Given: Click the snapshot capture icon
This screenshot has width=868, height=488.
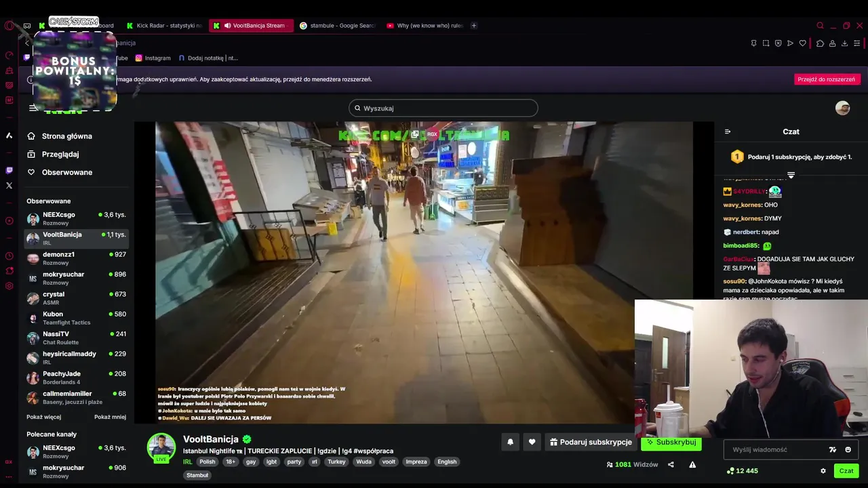Looking at the screenshot, I should pyautogui.click(x=766, y=43).
